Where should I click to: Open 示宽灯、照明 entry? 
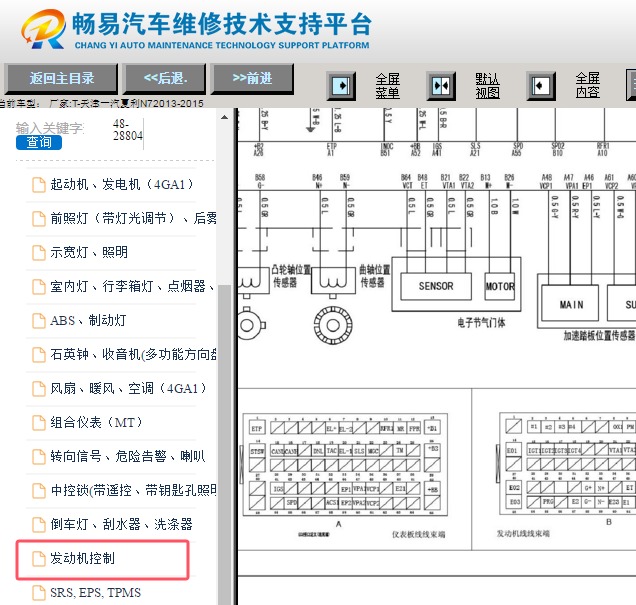pos(89,253)
